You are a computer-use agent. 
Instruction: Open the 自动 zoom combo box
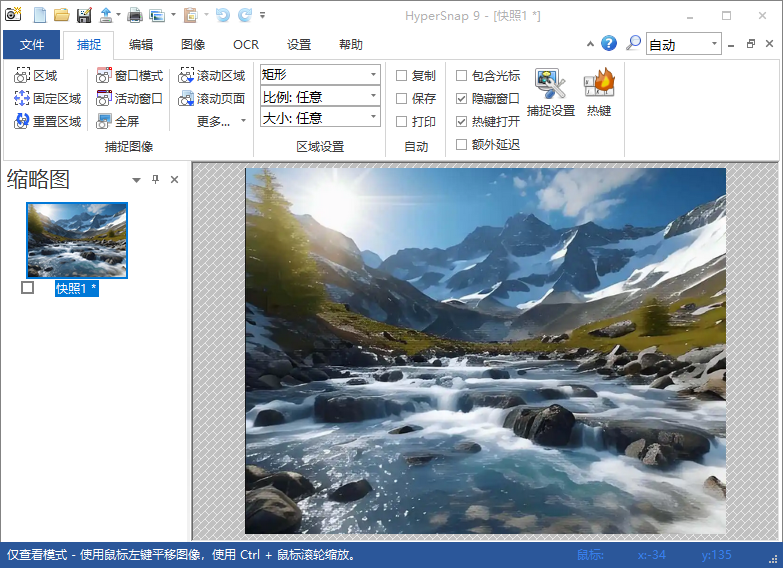click(x=683, y=44)
